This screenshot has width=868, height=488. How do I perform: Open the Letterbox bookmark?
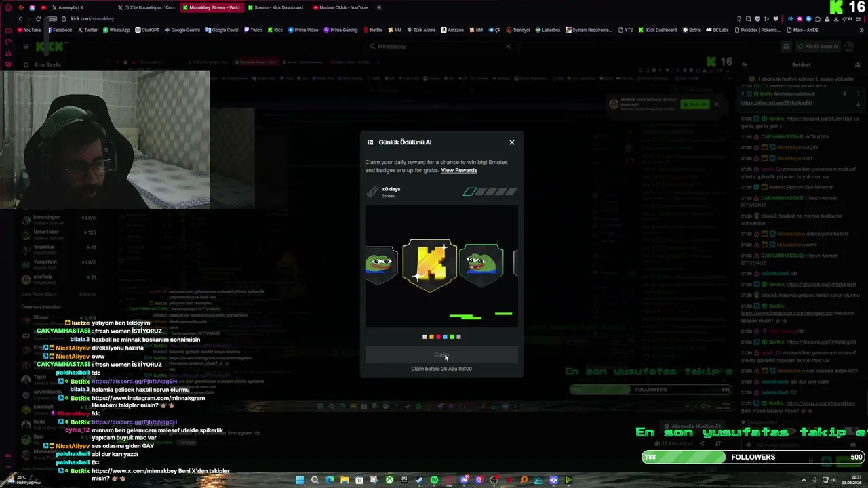click(548, 30)
